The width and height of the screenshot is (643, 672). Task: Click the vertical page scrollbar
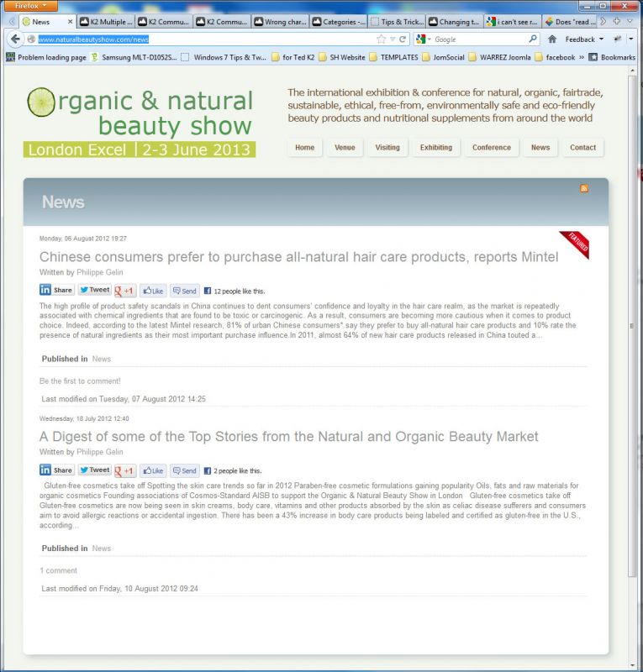(631, 326)
